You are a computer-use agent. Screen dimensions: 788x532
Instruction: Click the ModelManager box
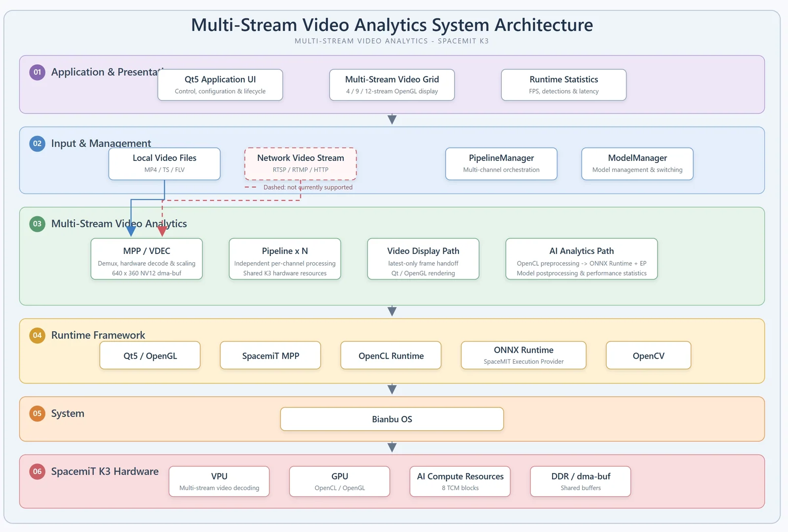click(x=637, y=164)
